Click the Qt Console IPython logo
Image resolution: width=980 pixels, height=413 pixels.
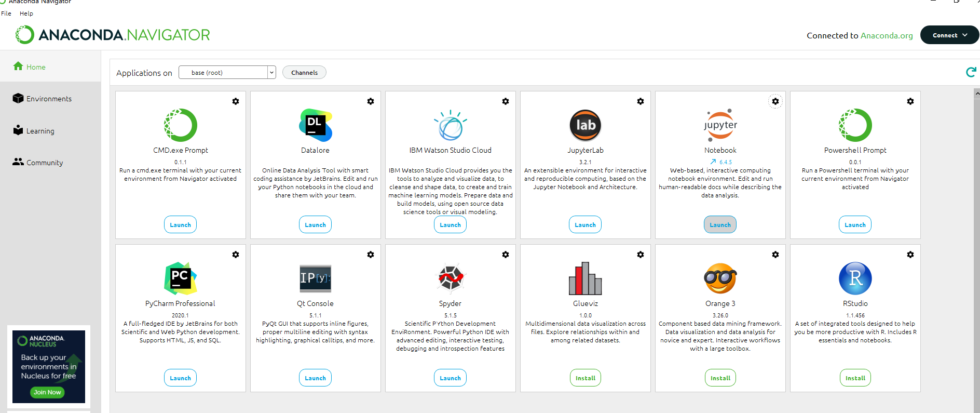(x=316, y=278)
